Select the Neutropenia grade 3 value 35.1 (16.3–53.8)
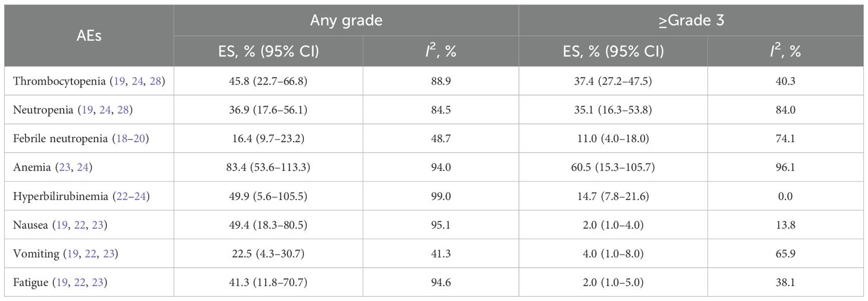This screenshot has height=301, width=868. [613, 110]
